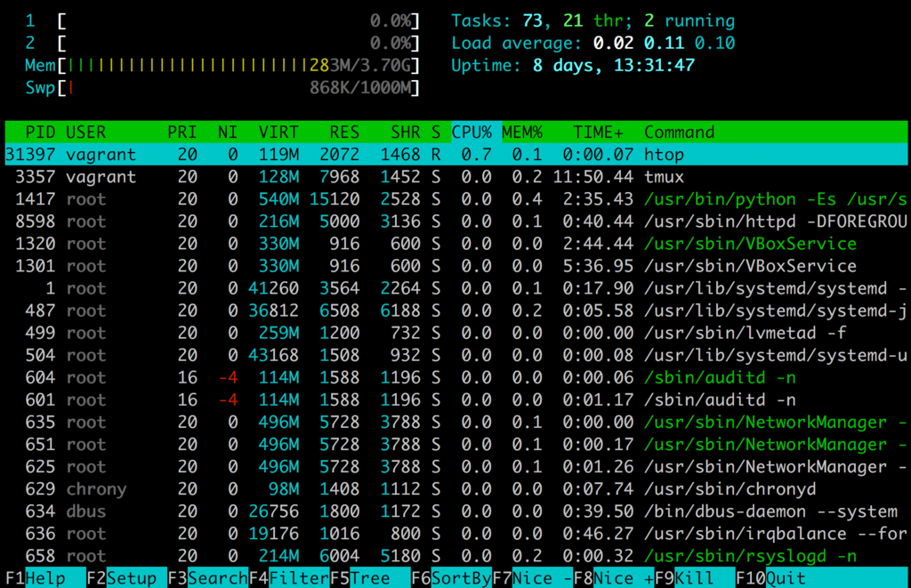Screen dimensions: 911x588
Task: Select the lvmetad process row
Action: (456, 333)
